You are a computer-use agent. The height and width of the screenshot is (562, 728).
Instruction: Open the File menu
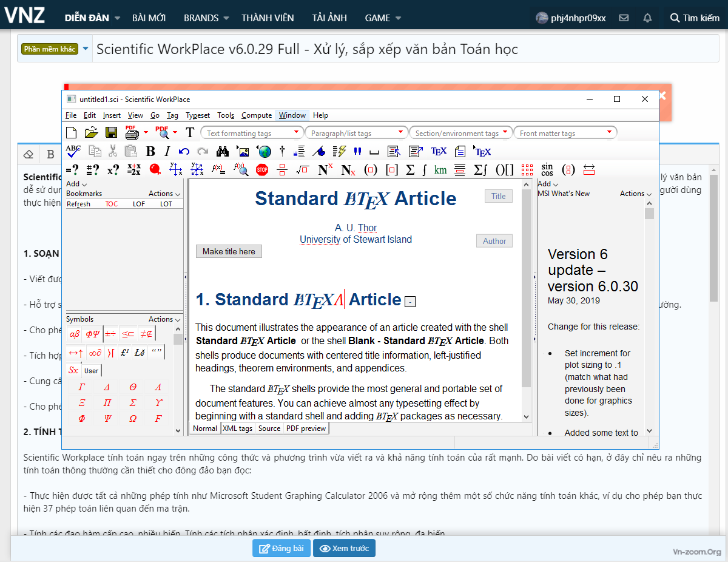[71, 115]
